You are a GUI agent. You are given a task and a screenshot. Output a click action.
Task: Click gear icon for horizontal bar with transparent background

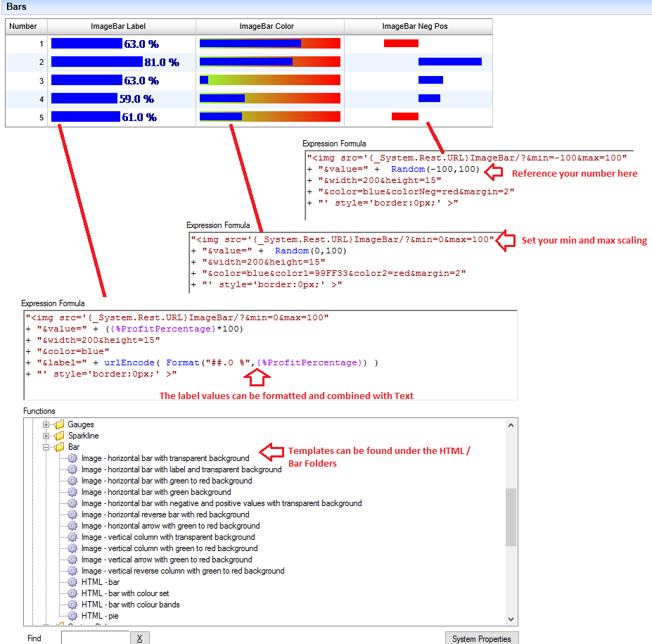(x=72, y=458)
